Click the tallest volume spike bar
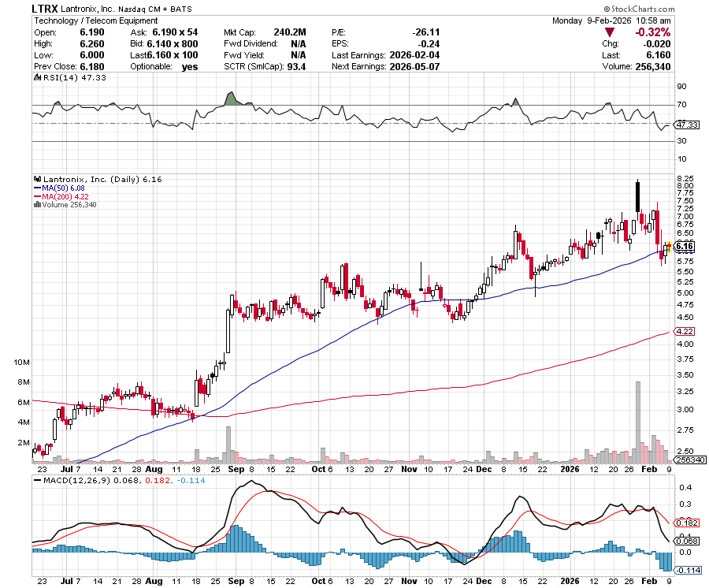709x588 pixels. tap(638, 422)
